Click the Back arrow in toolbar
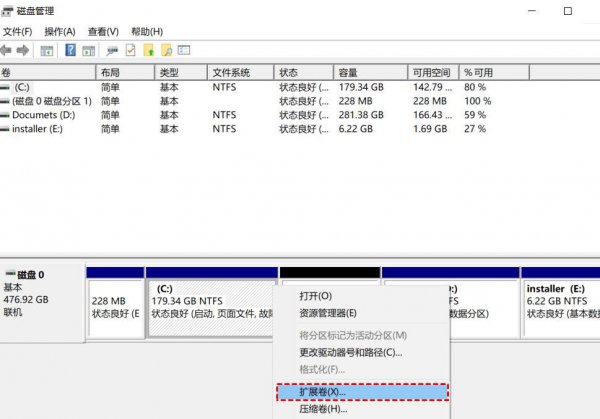The height and width of the screenshot is (419, 600). click(6, 50)
